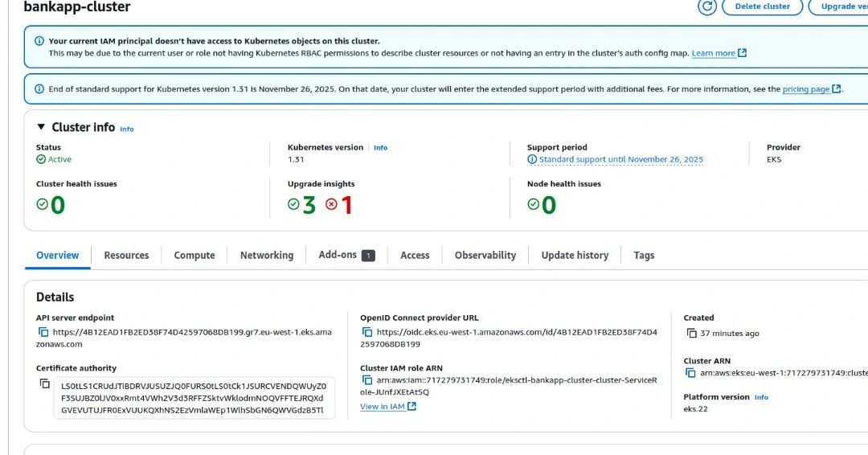Click Info link beside Cluster info heading
This screenshot has width=868, height=455.
click(127, 129)
